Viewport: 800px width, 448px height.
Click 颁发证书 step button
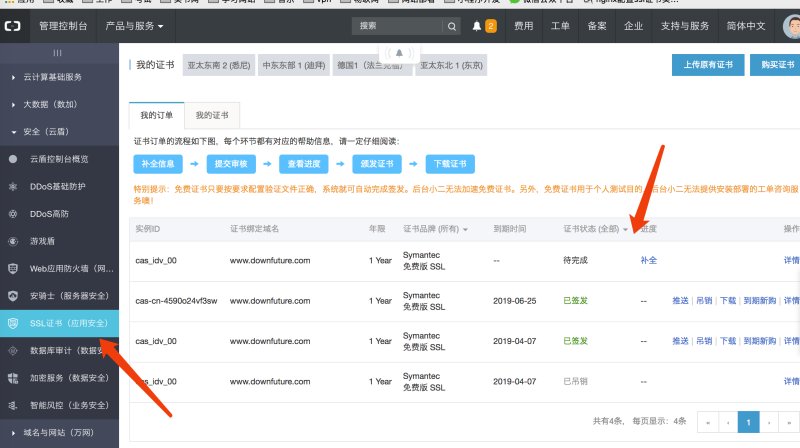pyautogui.click(x=377, y=164)
